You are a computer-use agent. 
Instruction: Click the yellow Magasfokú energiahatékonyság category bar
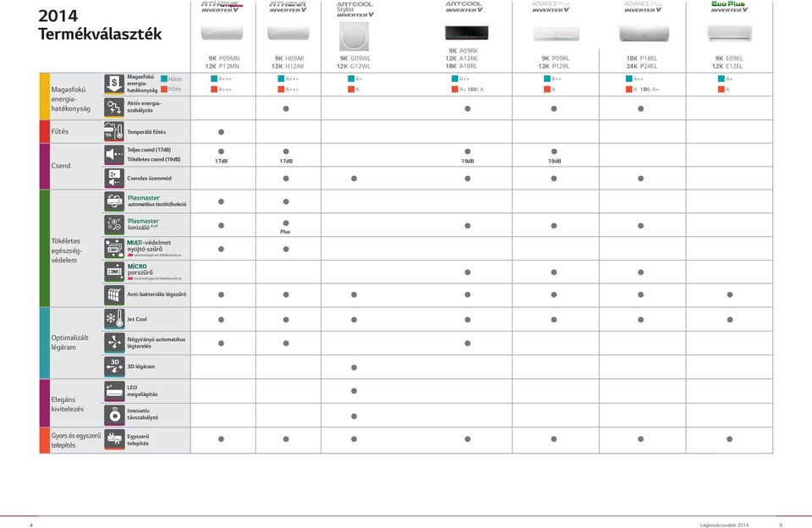pos(45,96)
